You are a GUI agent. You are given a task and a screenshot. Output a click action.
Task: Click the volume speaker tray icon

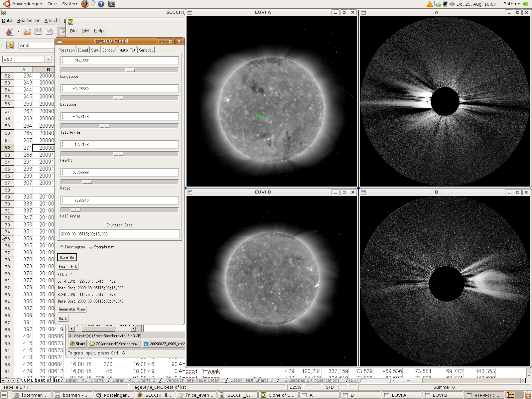452,4
